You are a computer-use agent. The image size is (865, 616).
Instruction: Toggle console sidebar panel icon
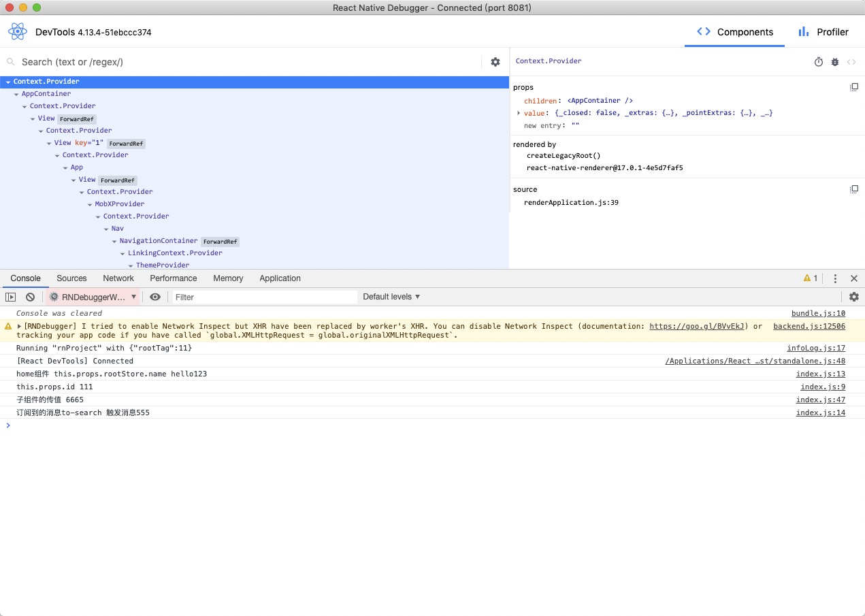(10, 297)
